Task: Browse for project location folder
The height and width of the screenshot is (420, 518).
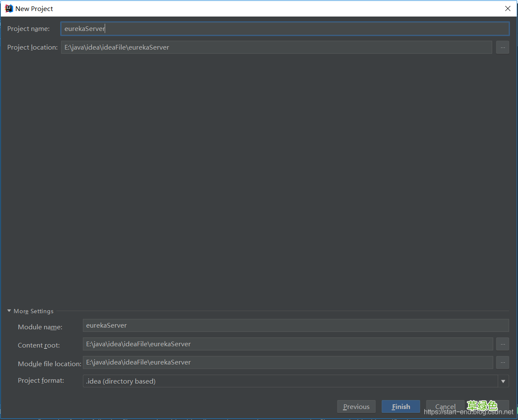Action: coord(503,47)
